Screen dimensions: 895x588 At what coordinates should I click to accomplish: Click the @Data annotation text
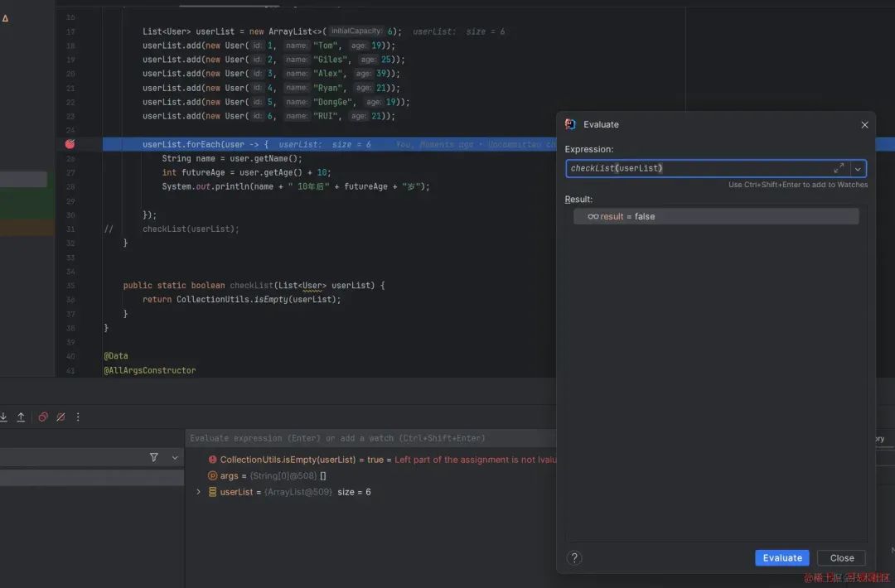click(x=116, y=356)
